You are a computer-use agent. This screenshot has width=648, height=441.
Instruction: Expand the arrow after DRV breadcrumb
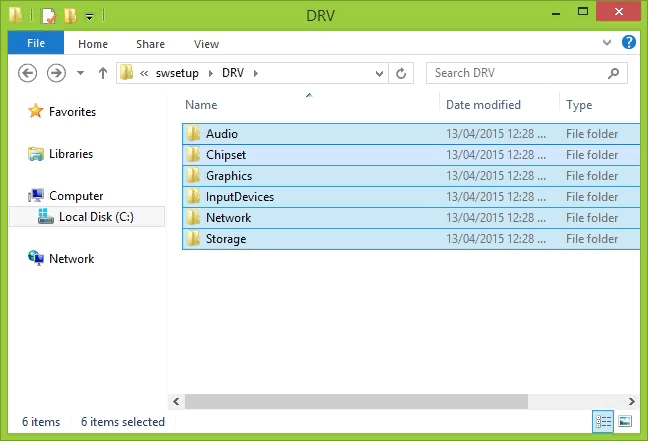click(x=256, y=74)
